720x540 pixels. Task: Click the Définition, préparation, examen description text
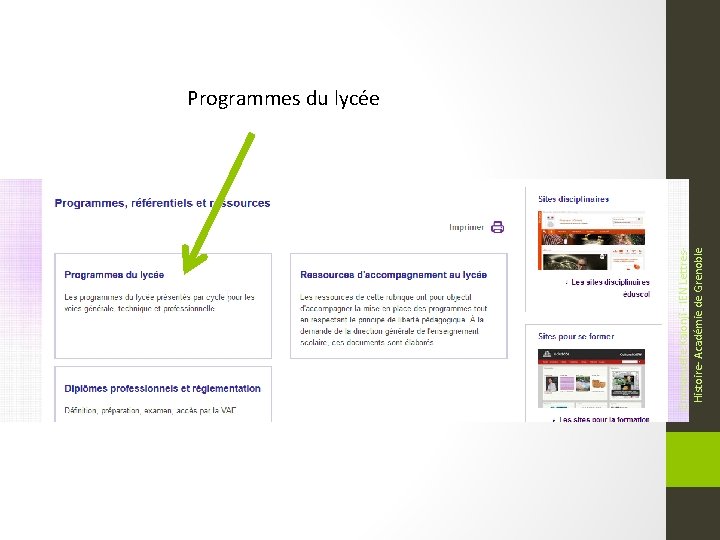151,411
